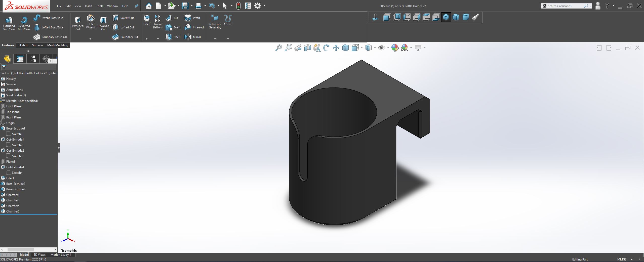This screenshot has width=644, height=262.
Task: Open Edit Appearance with the colored sphere icon
Action: tap(395, 48)
